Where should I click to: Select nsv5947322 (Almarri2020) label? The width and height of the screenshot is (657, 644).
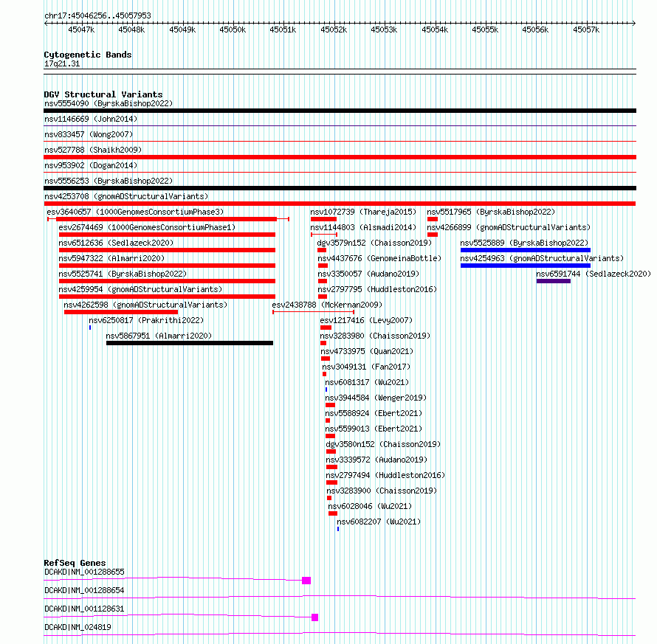point(111,258)
